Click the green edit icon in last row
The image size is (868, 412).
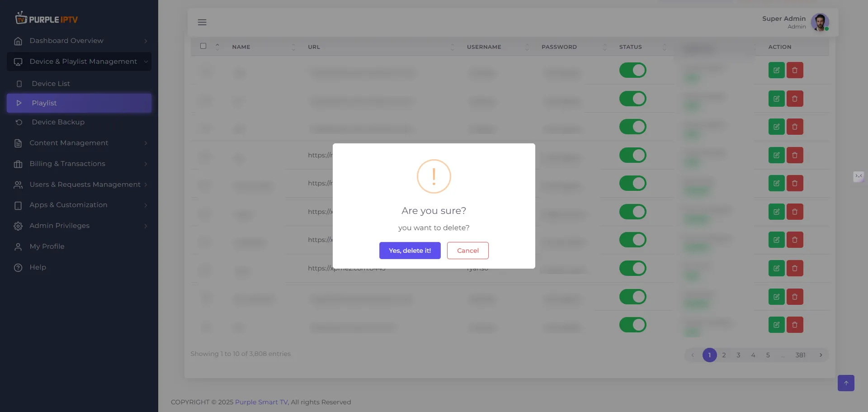[x=776, y=325]
